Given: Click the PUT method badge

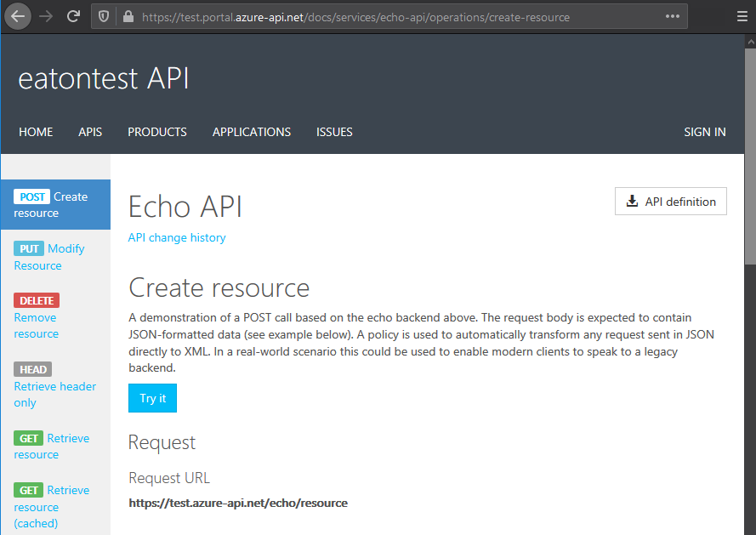Looking at the screenshot, I should click(x=29, y=248).
